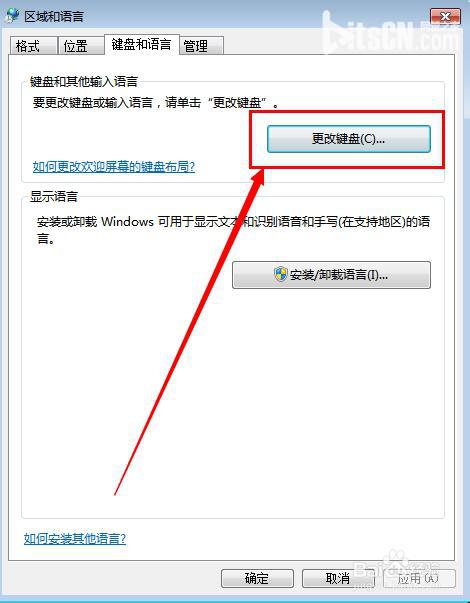Click the 安装或卸载 Windows description text
470x603 pixels.
click(x=233, y=230)
